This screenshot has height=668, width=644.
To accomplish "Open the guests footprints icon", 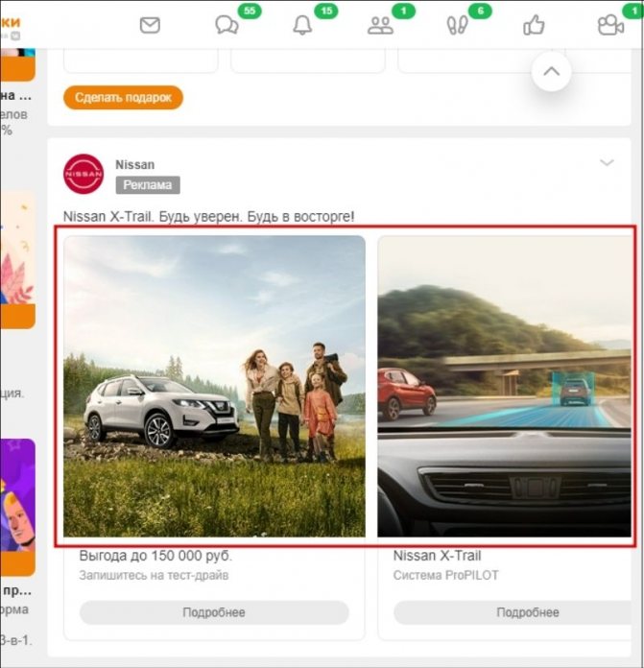I will (457, 26).
